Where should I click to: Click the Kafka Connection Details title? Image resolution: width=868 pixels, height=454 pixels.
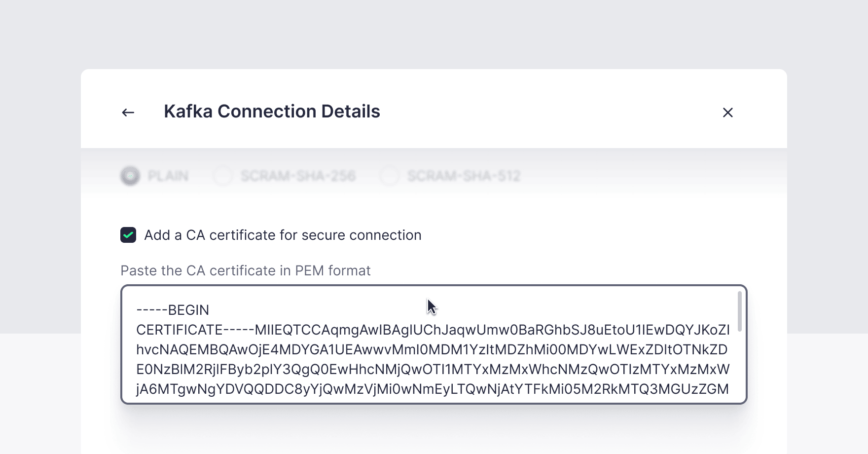[x=272, y=112]
